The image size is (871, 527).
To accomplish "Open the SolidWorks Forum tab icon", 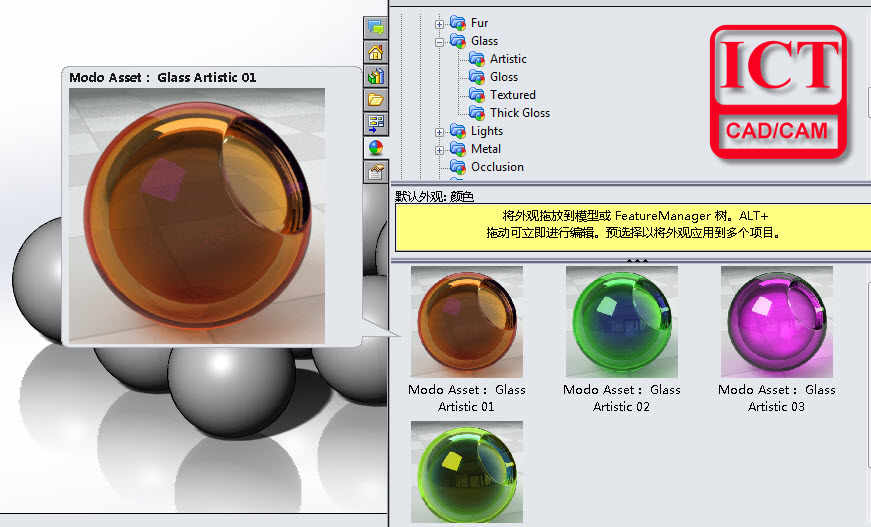I will 376,27.
